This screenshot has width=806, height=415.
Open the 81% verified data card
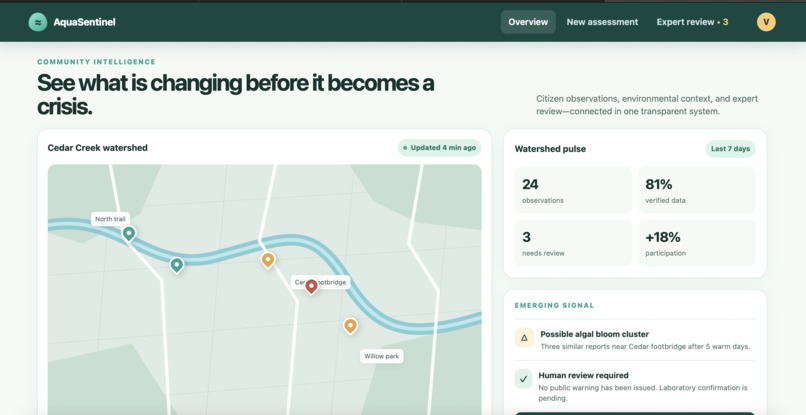[x=697, y=190]
